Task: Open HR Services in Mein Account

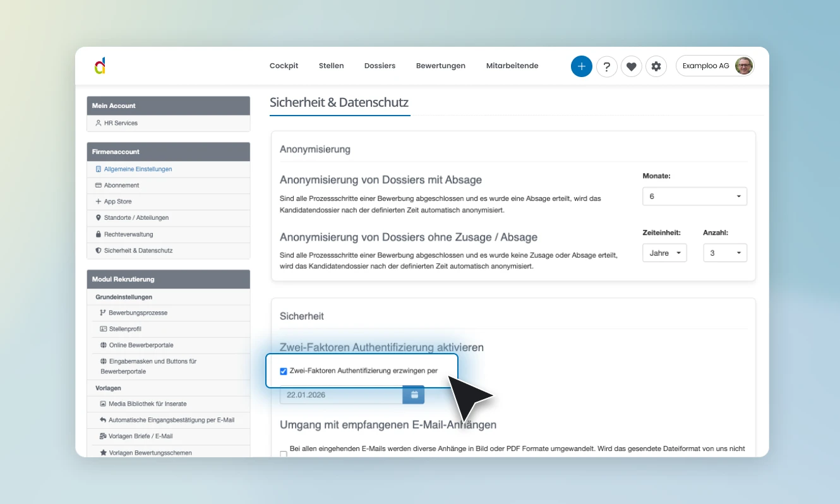Action: [x=168, y=123]
